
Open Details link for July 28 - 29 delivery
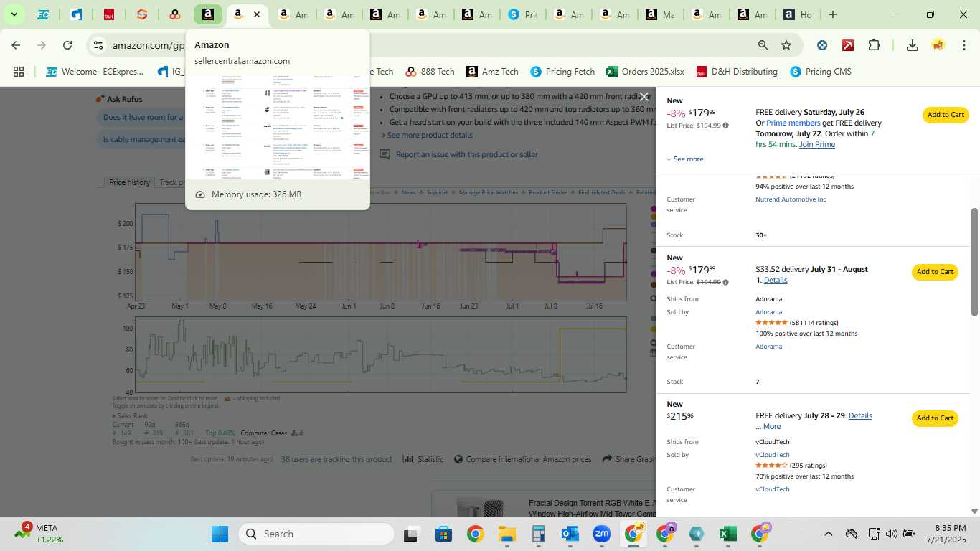pyautogui.click(x=860, y=415)
